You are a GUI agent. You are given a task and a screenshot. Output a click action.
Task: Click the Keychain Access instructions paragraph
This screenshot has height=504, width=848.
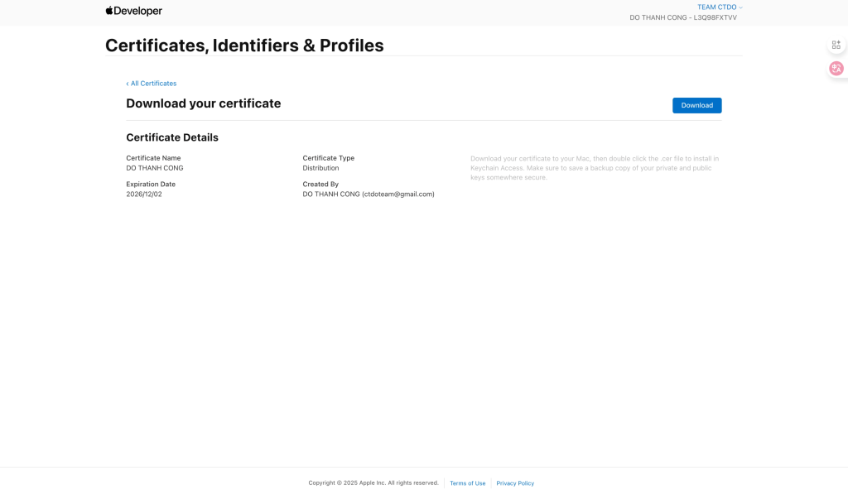pos(594,168)
